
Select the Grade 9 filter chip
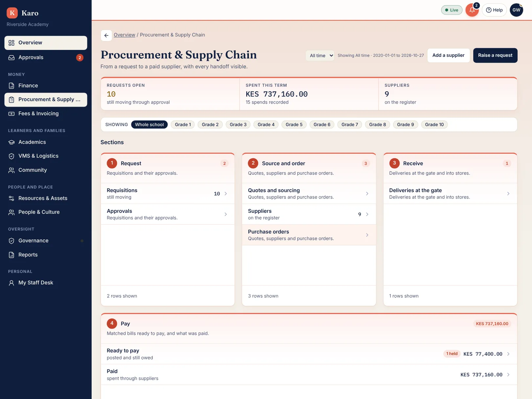(x=406, y=124)
